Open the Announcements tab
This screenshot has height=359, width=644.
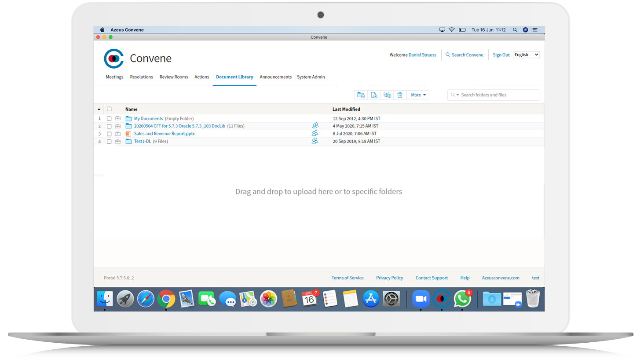[275, 77]
